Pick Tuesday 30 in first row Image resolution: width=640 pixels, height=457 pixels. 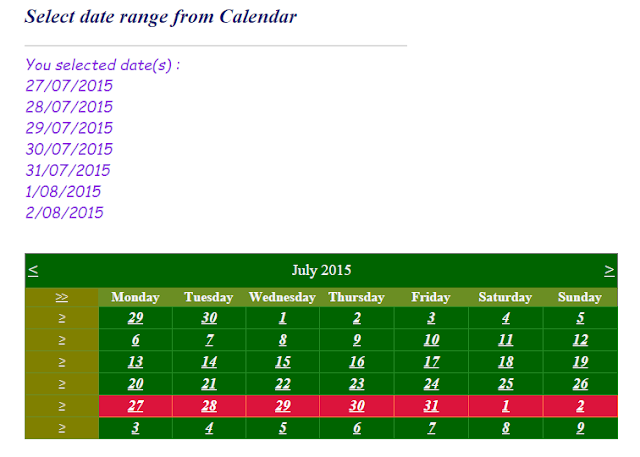click(209, 318)
